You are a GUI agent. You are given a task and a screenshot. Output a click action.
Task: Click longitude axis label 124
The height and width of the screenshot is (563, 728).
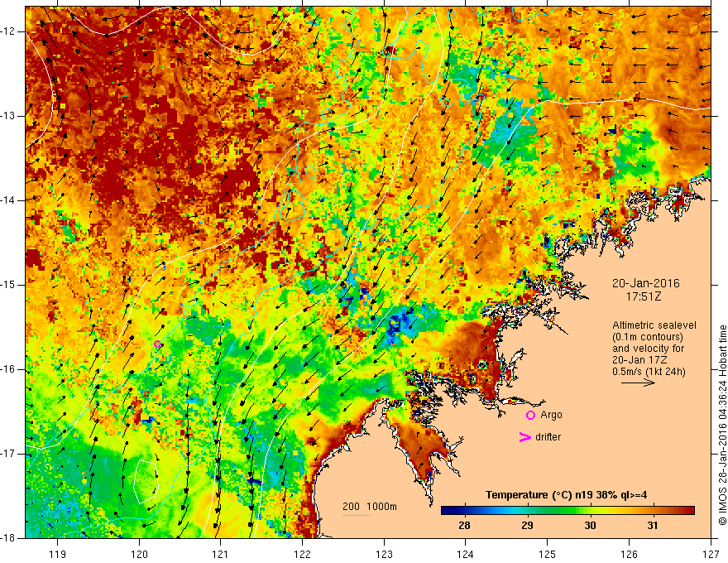tap(465, 554)
